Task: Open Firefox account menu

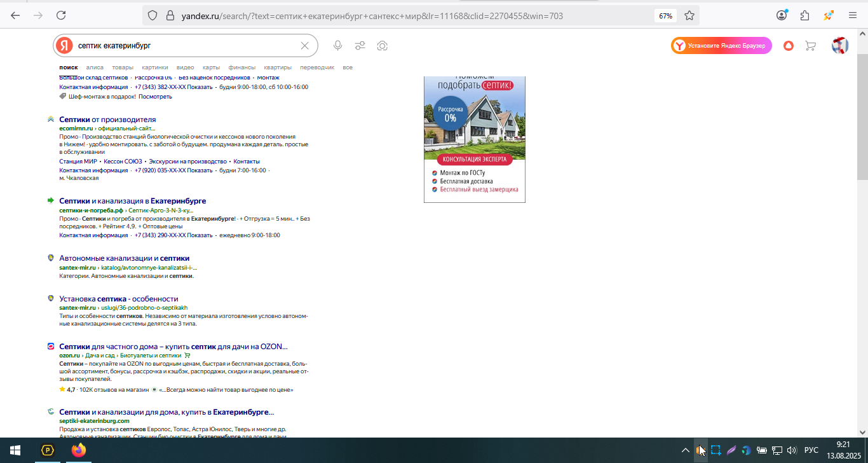Action: point(782,15)
